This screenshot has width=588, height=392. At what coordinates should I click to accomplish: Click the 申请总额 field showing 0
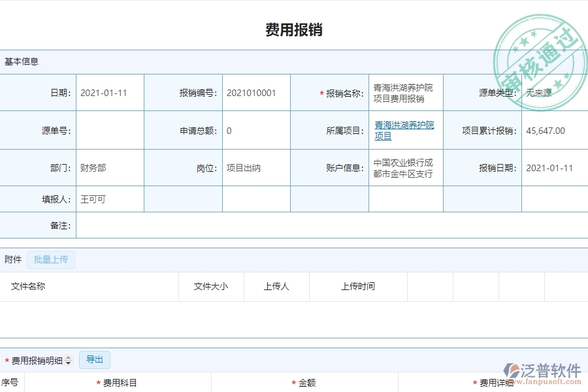pos(227,130)
